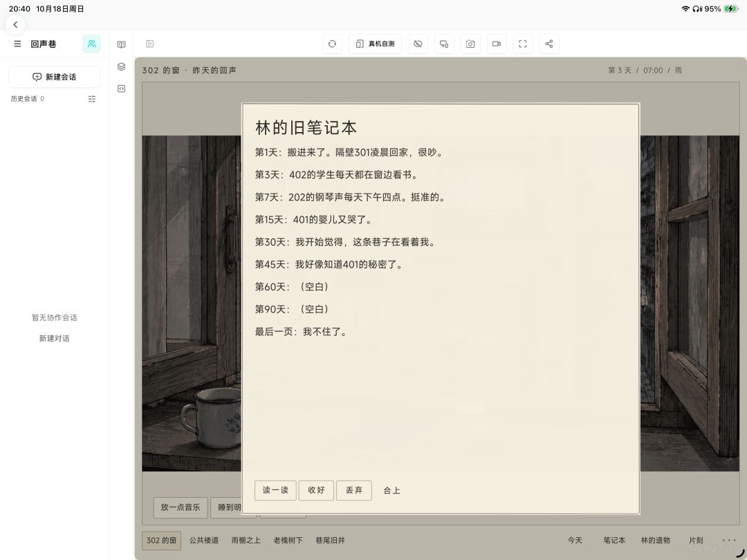Open the book panel icon
Viewport: 747px width, 560px height.
tap(122, 44)
